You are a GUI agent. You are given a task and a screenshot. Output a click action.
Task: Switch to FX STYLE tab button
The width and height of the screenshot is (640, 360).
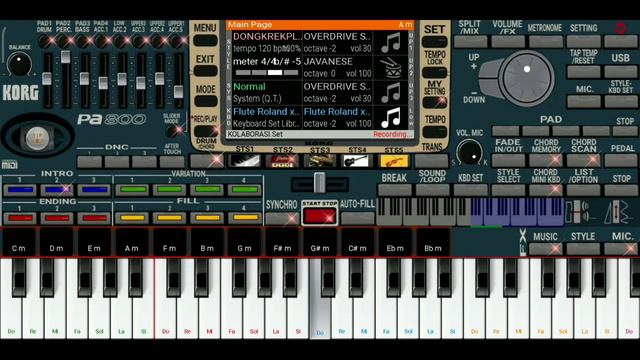(583, 249)
